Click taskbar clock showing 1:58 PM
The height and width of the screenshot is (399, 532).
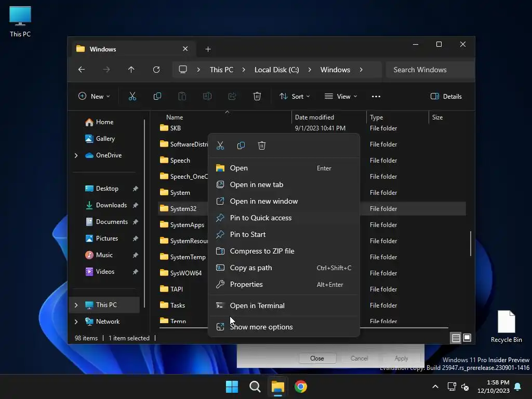[x=494, y=387]
